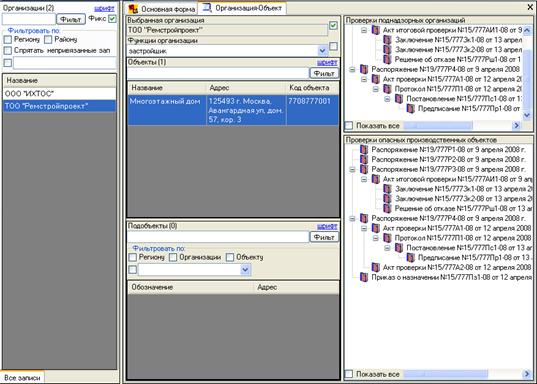Click Решение об отказе icon in hazardous objects tree
The image size is (537, 384).
pyautogui.click(x=387, y=208)
